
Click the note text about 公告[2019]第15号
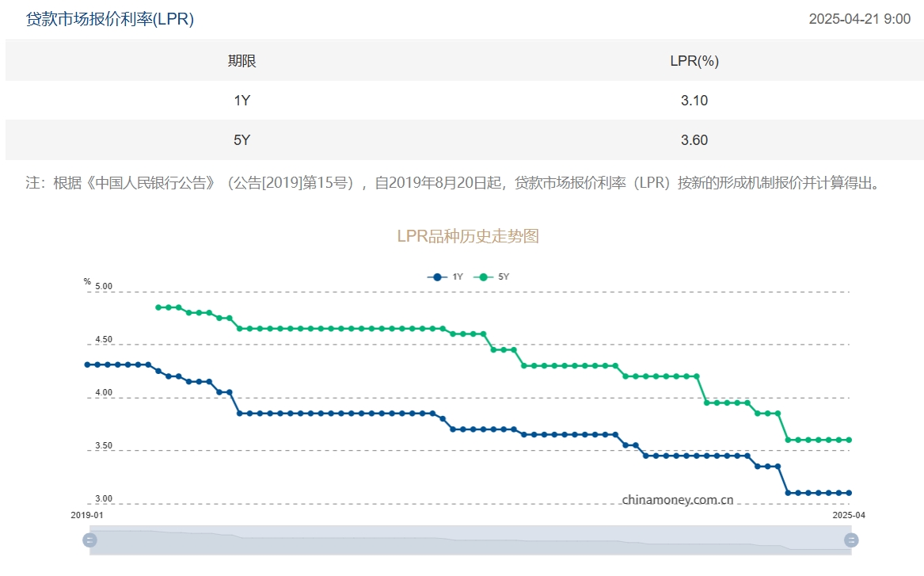(454, 183)
